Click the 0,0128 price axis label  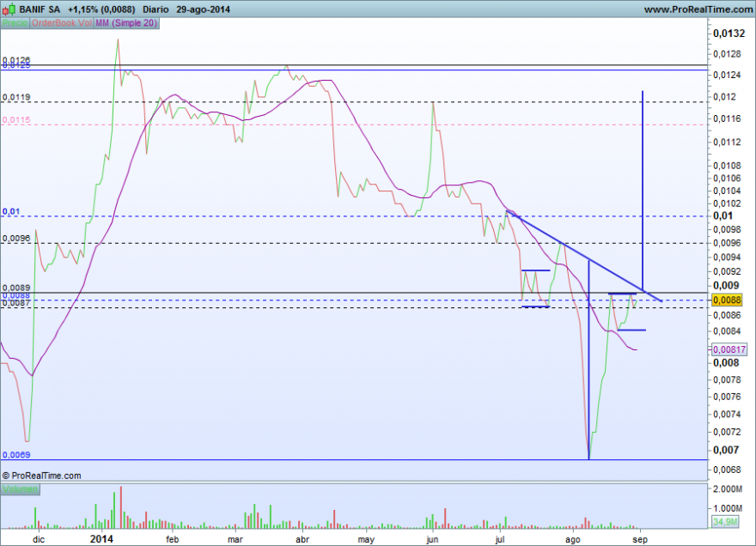point(727,54)
